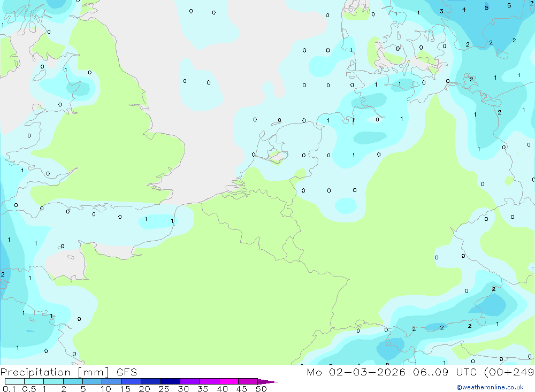
Task: Click the 'GFS' model label
Action: [127, 372]
